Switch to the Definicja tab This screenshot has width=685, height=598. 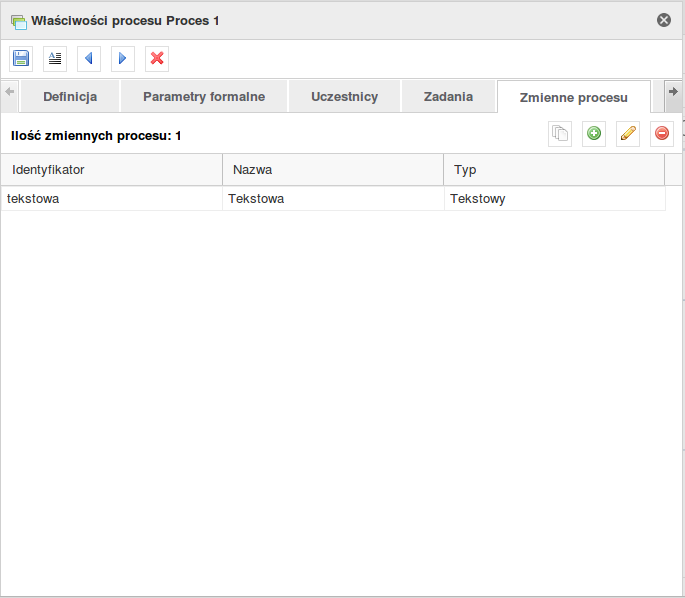coord(70,97)
